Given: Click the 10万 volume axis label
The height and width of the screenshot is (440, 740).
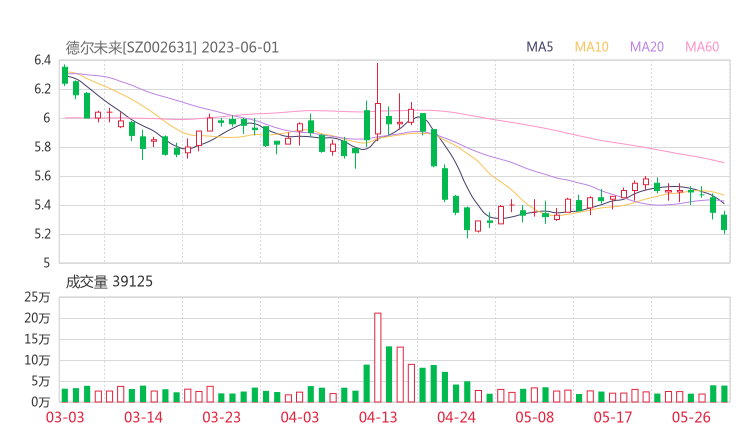Looking at the screenshot, I should point(37,360).
